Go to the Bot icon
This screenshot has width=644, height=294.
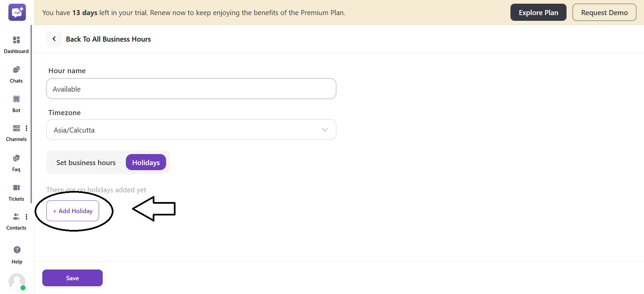(16, 99)
